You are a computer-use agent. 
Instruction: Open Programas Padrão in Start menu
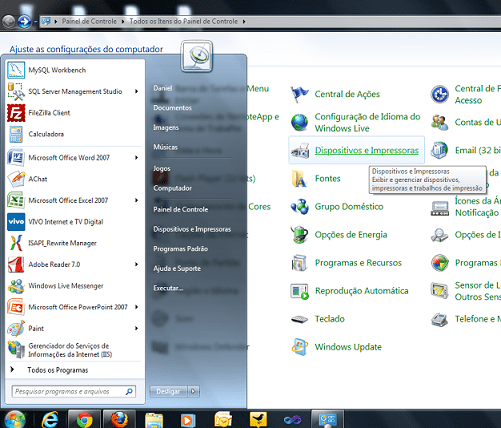pyautogui.click(x=180, y=249)
